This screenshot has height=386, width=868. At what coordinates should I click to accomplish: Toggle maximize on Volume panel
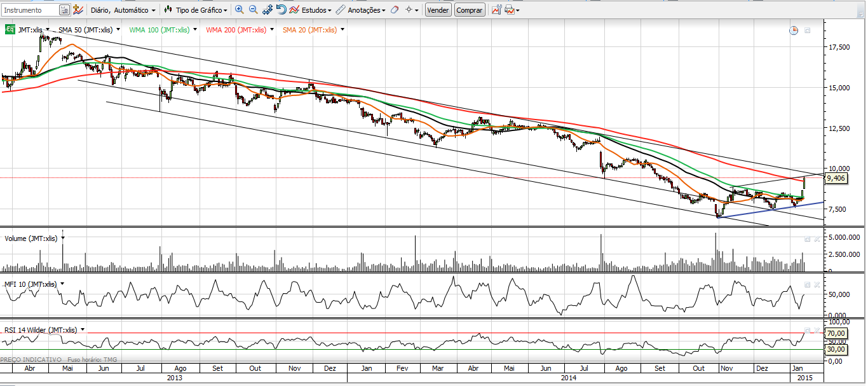click(x=807, y=239)
